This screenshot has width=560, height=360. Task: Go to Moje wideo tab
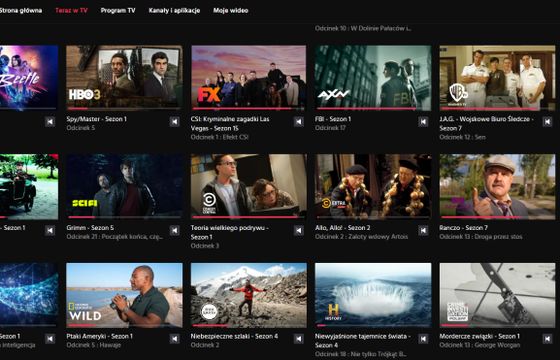(x=231, y=10)
